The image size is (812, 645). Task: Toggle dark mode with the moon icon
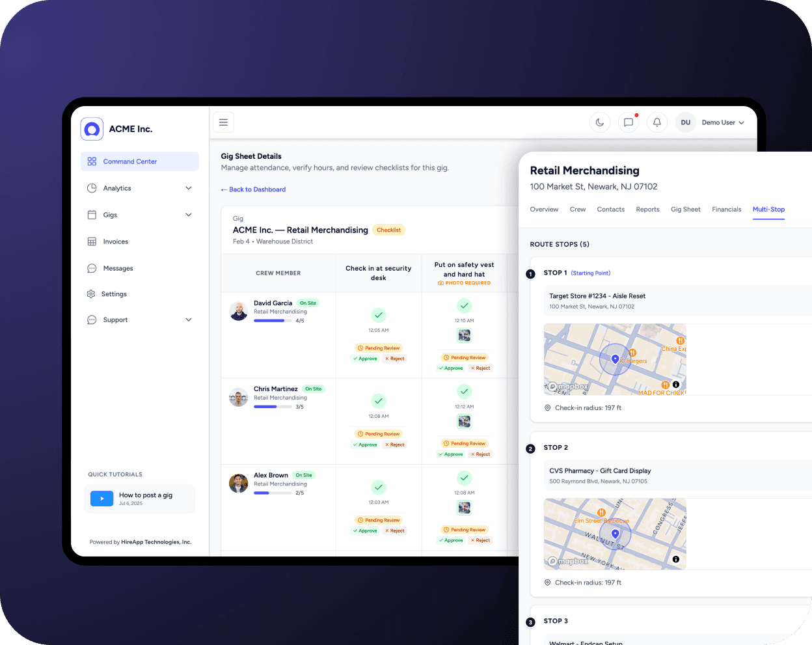click(x=599, y=122)
